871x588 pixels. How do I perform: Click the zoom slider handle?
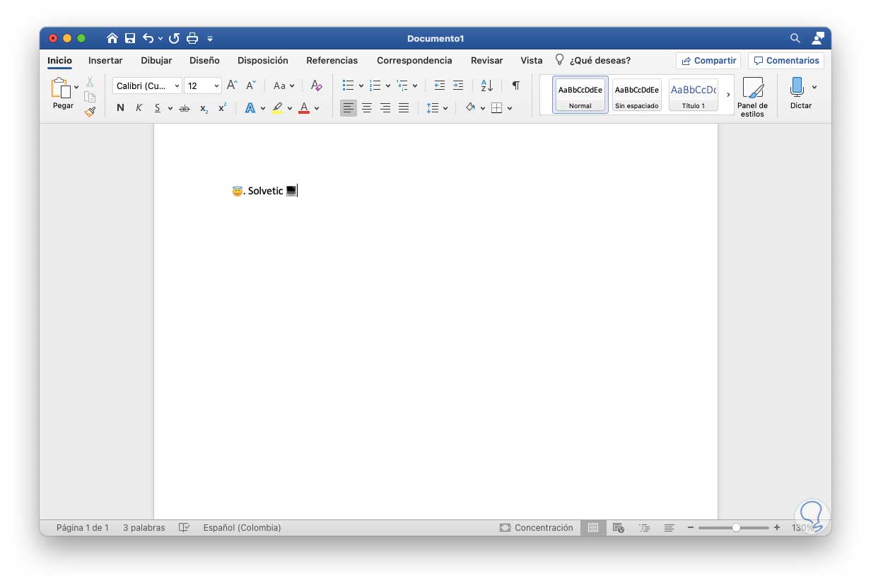point(736,527)
